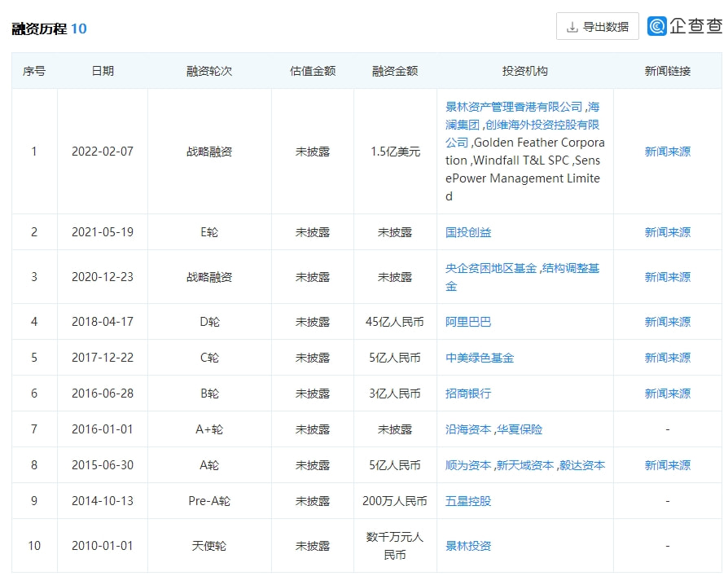Click the 估值金额 column header
Image resolution: width=728 pixels, height=576 pixels.
coord(313,71)
